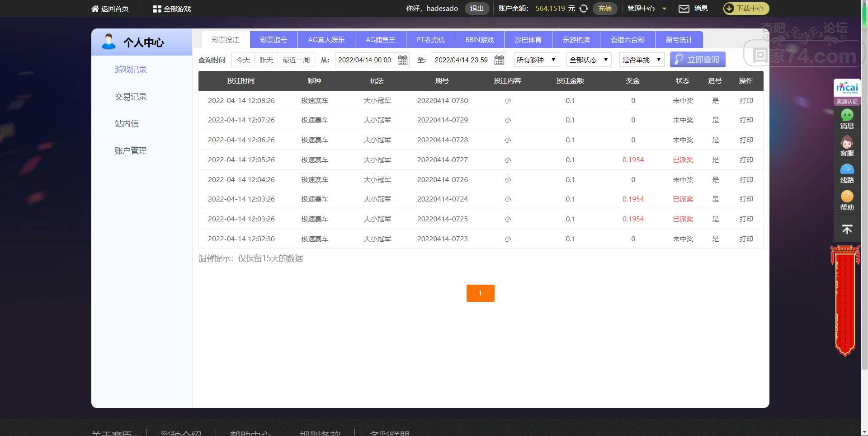Switch to 沙巴体育 tab

[x=528, y=40]
